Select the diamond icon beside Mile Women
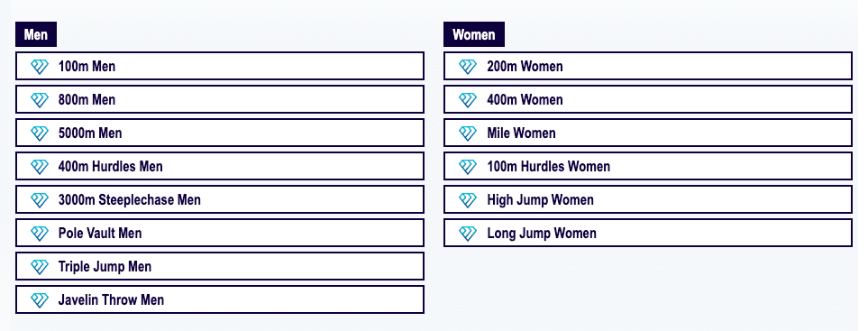Image resolution: width=868 pixels, height=331 pixels. pos(468,133)
